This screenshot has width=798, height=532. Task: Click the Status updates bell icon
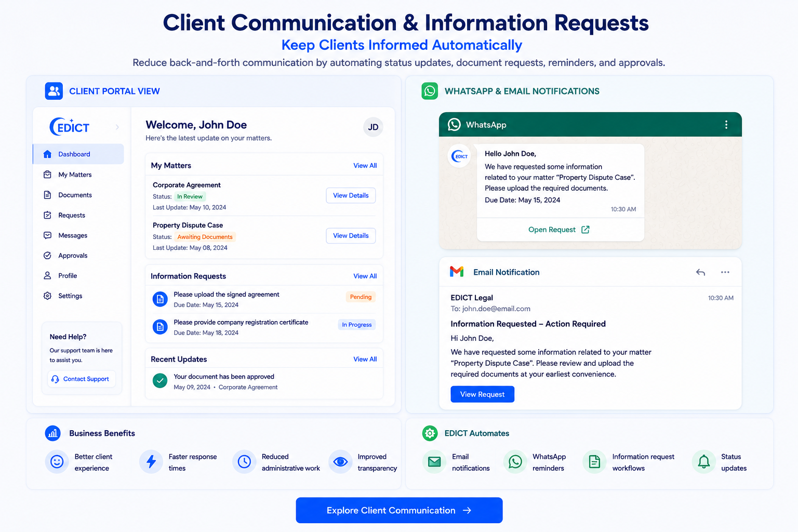[x=704, y=462]
